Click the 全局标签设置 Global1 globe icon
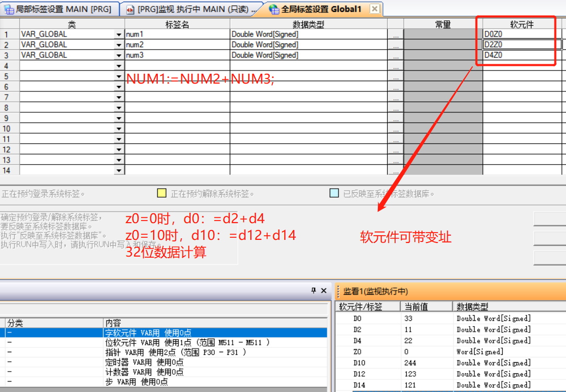The image size is (566, 392). pos(274,9)
